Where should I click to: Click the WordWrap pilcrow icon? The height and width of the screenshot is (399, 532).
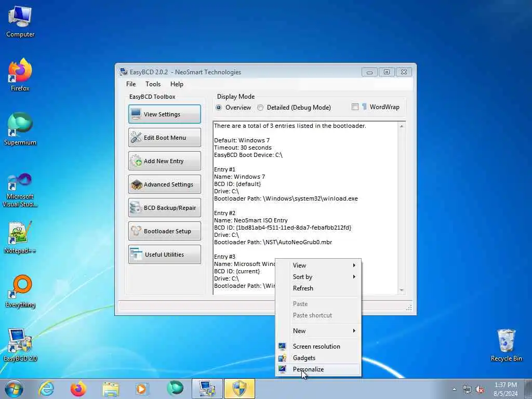(364, 107)
